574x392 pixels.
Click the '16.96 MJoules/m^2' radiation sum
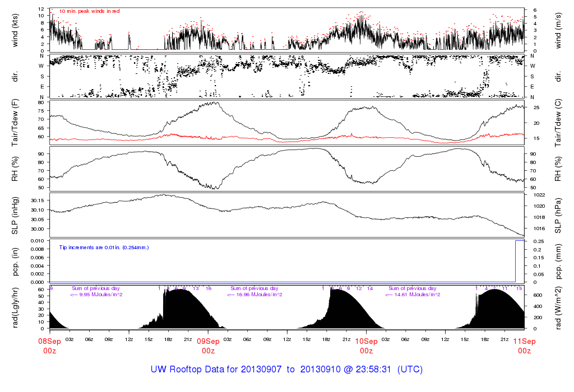[259, 295]
